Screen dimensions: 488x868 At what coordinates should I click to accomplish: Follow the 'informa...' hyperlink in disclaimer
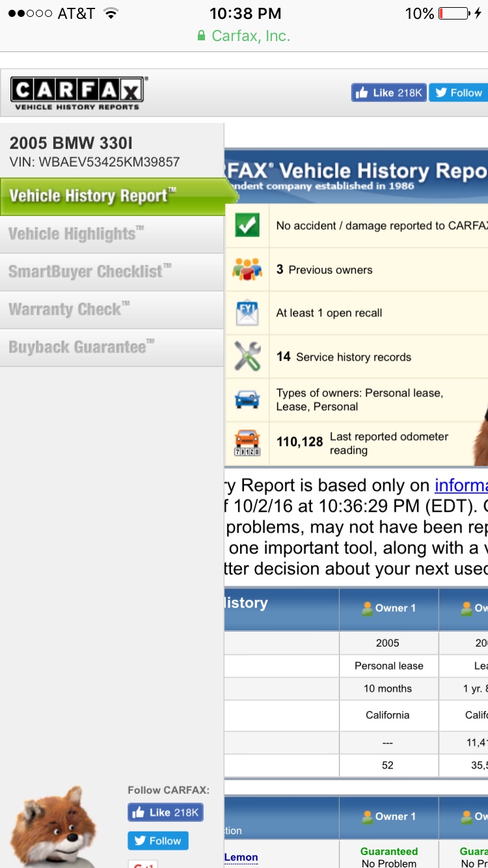point(461,485)
